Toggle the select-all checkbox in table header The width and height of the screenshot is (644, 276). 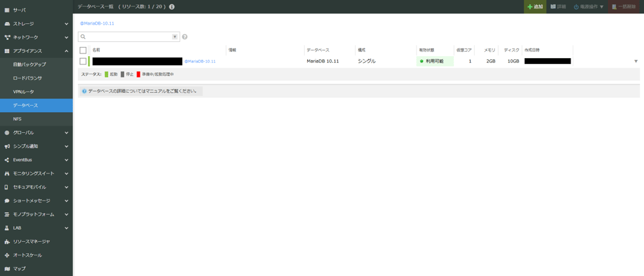click(83, 50)
